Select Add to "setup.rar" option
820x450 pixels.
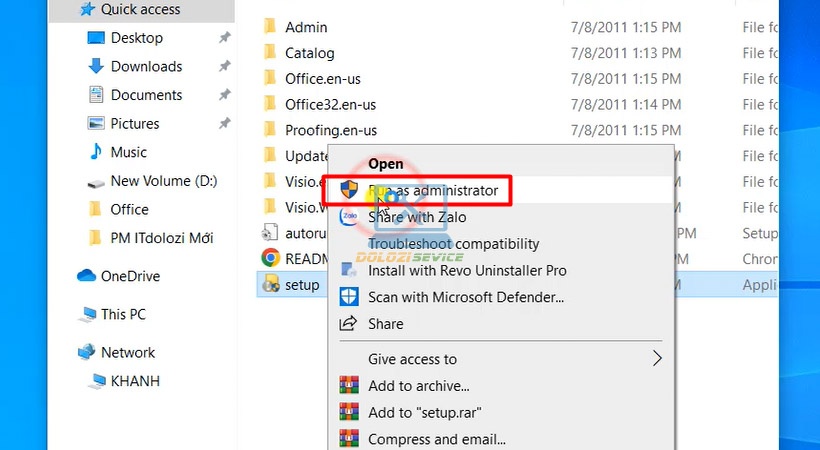[x=425, y=412]
